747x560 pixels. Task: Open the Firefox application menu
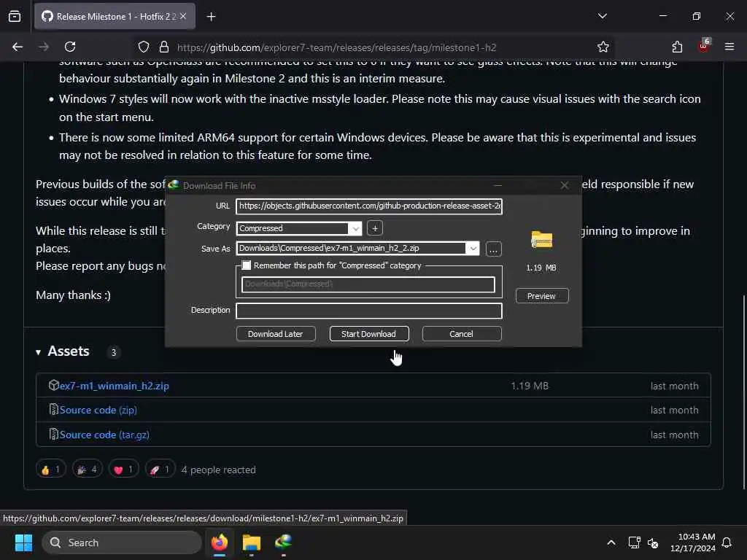coord(729,47)
